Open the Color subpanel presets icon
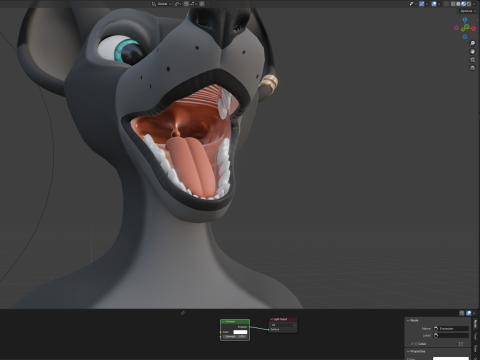480x360 pixels. pos(461,344)
